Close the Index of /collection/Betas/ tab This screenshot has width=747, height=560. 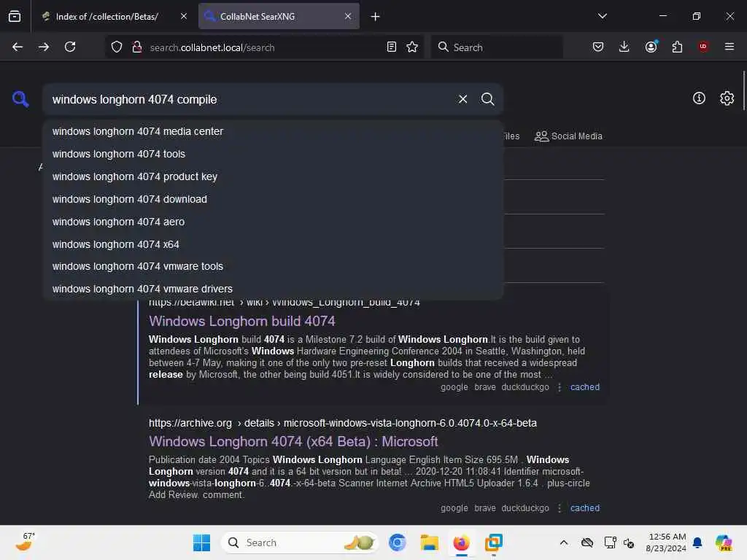[183, 16]
